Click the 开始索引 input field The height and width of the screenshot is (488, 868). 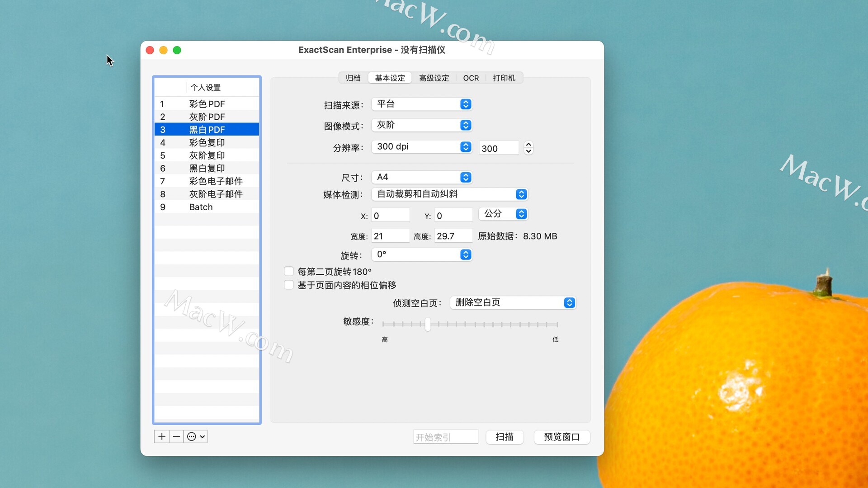445,437
